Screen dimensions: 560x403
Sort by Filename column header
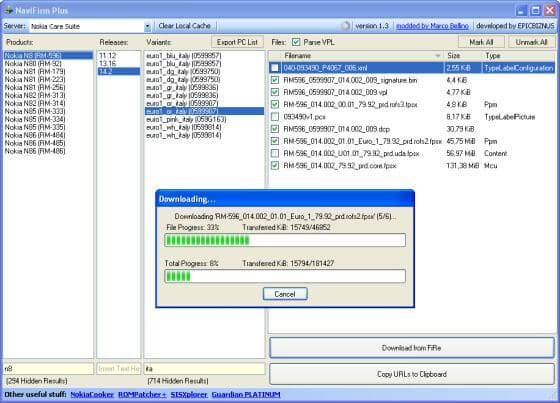(361, 56)
